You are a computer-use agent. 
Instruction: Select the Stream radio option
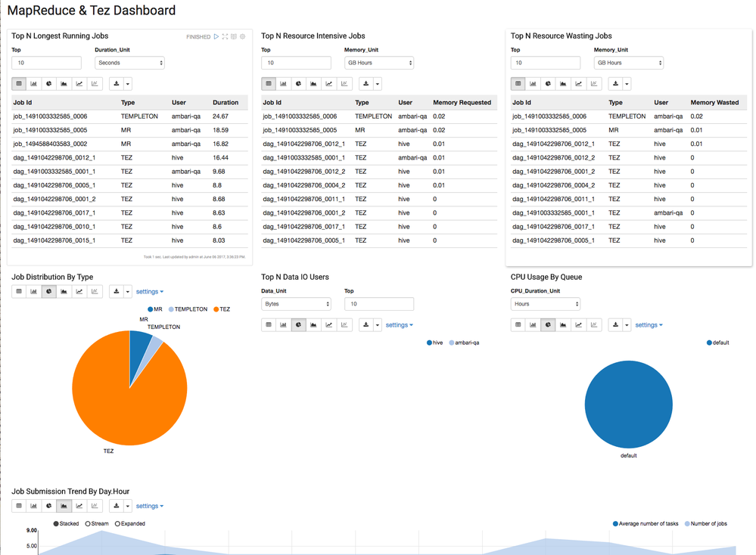pos(97,524)
